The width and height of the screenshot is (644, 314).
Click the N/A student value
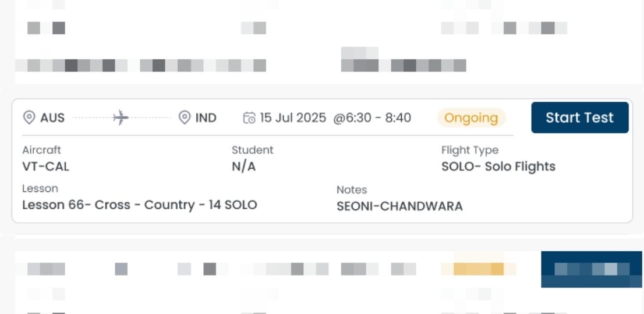pos(243,167)
